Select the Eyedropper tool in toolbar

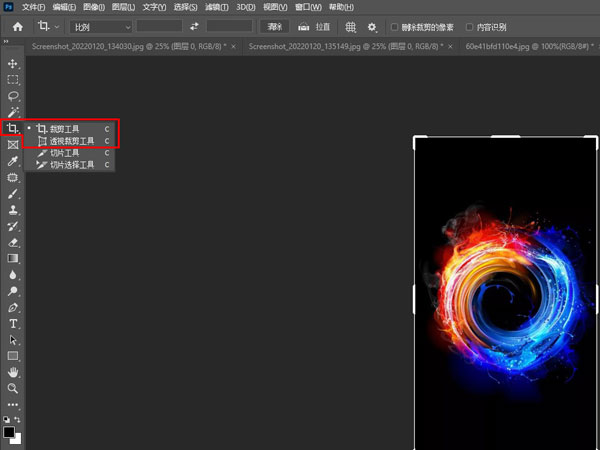click(x=13, y=161)
